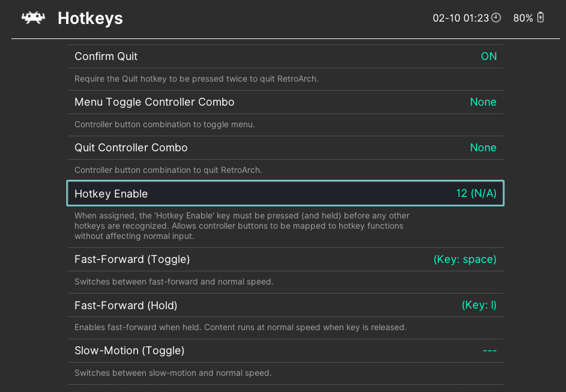Screen dimensions: 566x392
Task: Click the battery icon in the header
Action: pyautogui.click(x=540, y=18)
